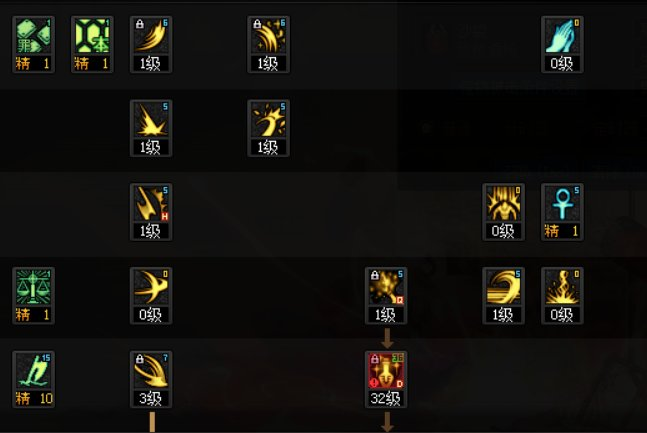Click the locked golden claw swipe skill

[151, 44]
